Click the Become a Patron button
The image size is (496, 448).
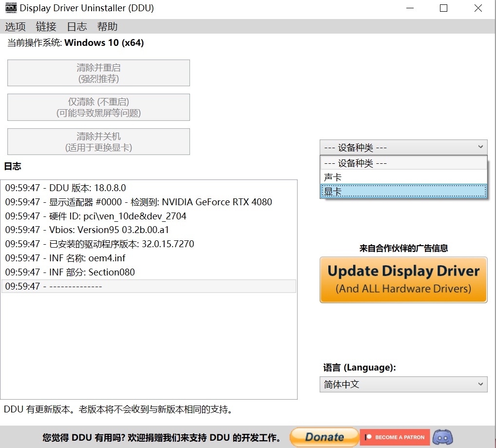395,437
